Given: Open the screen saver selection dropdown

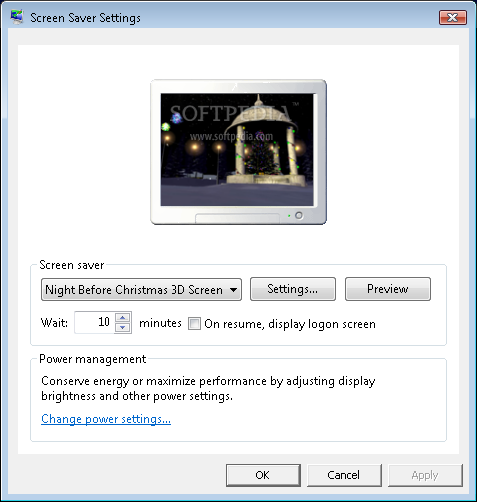Looking at the screenshot, I should pyautogui.click(x=141, y=289).
